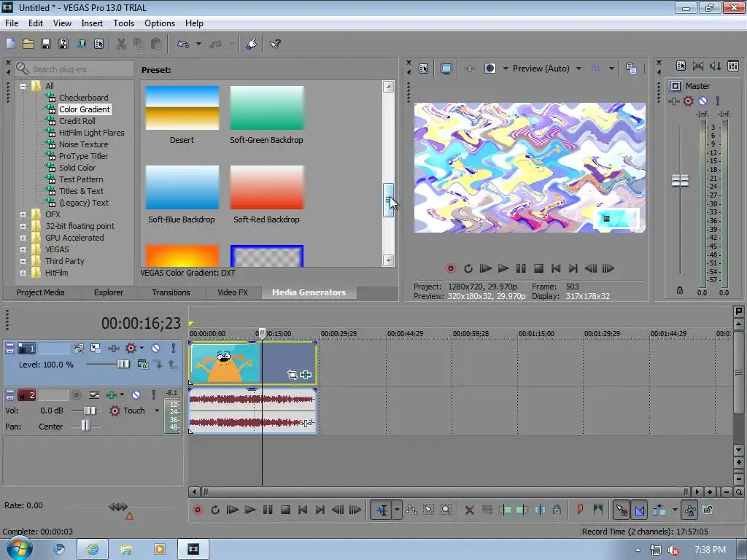Toggle the Master fader lock icon
Image resolution: width=747 pixels, height=560 pixels.
point(680,290)
